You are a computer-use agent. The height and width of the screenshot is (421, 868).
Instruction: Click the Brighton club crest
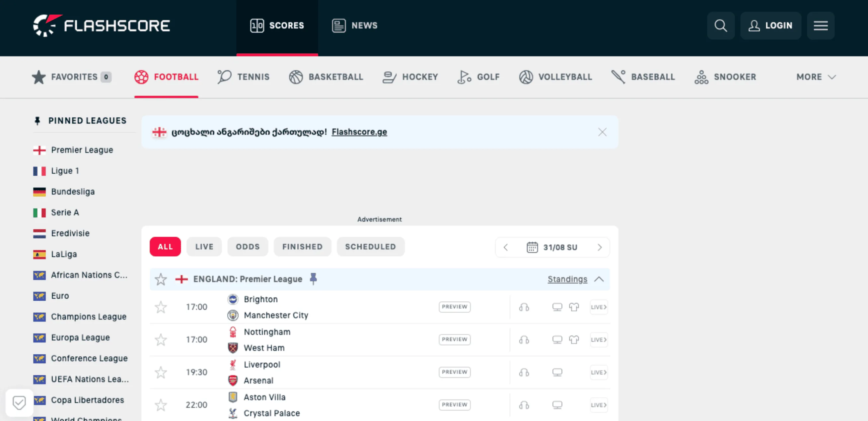pyautogui.click(x=233, y=299)
